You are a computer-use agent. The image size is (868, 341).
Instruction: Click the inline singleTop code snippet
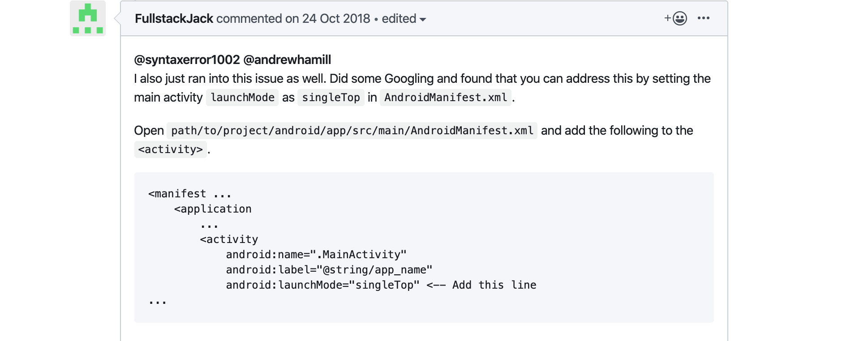coord(331,98)
